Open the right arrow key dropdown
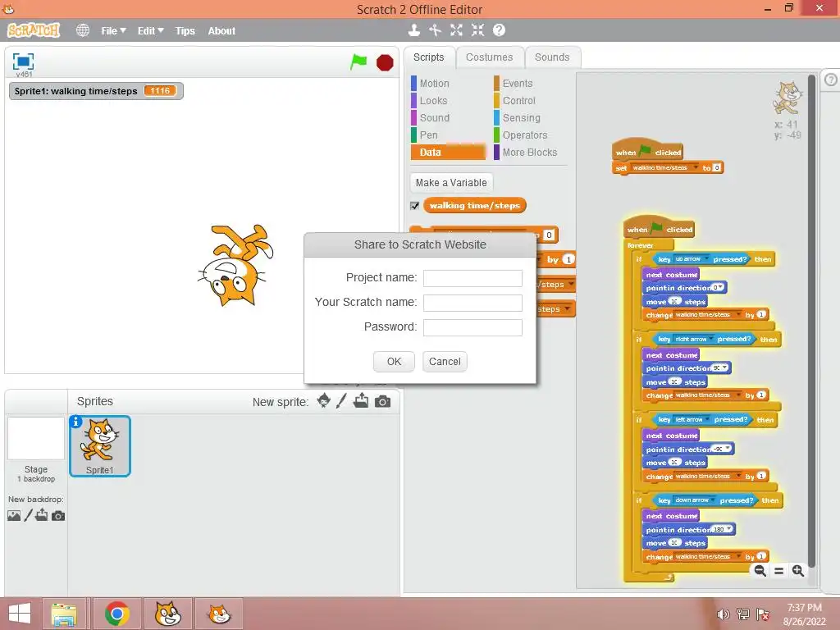840x630 pixels. (x=713, y=340)
